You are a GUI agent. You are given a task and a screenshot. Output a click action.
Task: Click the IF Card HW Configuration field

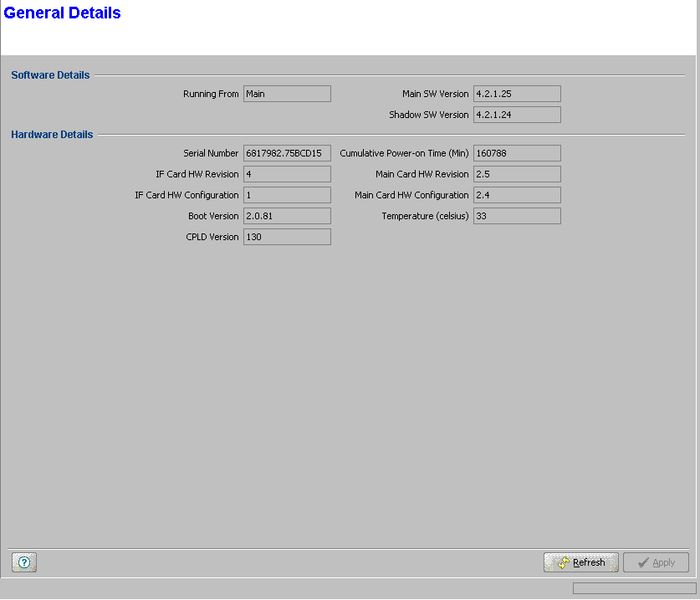pyautogui.click(x=287, y=195)
